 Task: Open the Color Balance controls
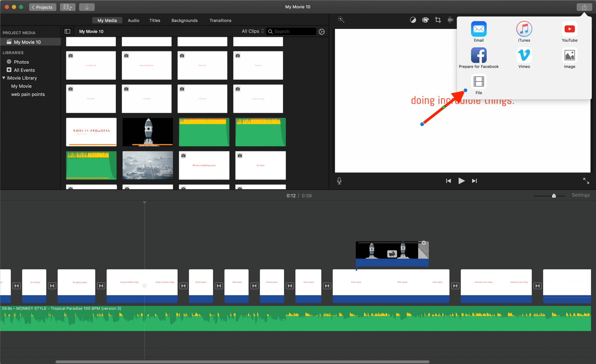(413, 20)
